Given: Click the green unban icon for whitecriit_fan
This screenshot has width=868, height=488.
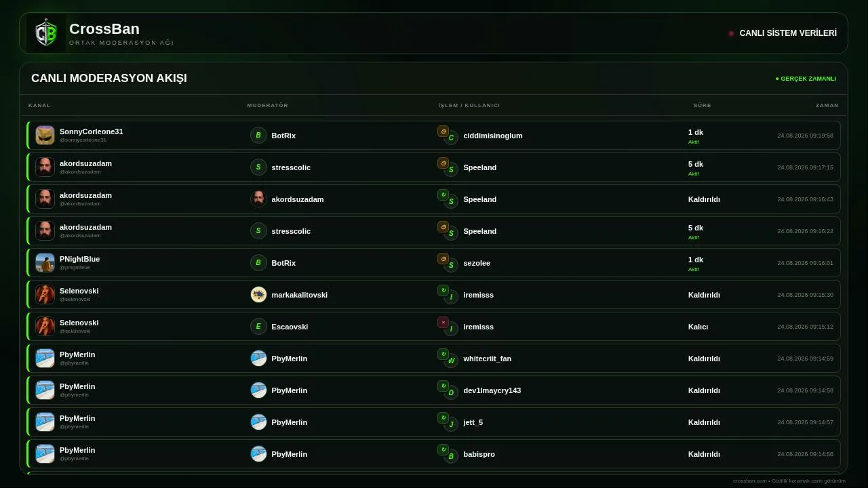Looking at the screenshot, I should pos(443,354).
